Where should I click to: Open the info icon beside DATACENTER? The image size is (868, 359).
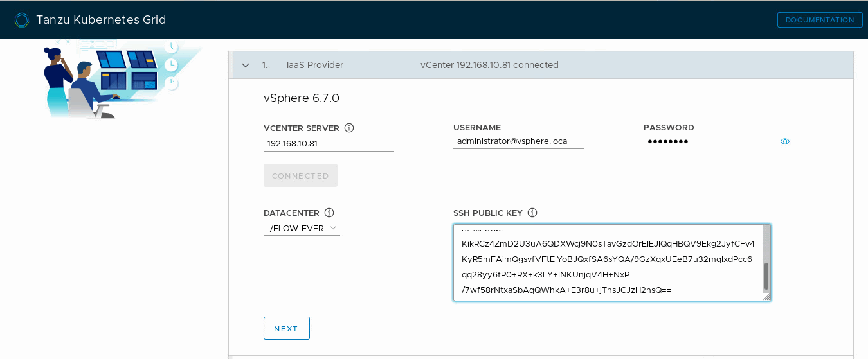[x=329, y=213]
